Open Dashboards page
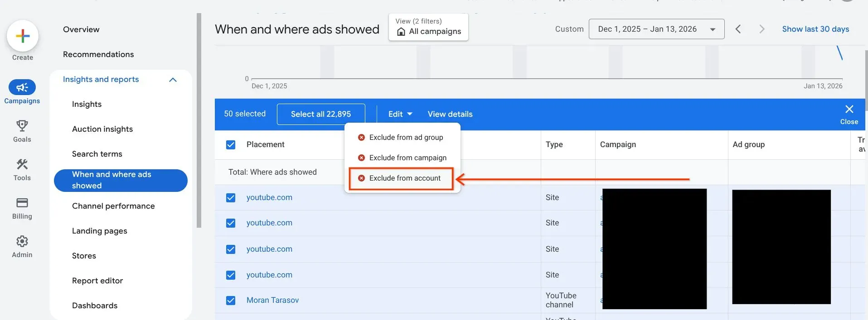Viewport: 868px width, 320px height. click(x=95, y=306)
